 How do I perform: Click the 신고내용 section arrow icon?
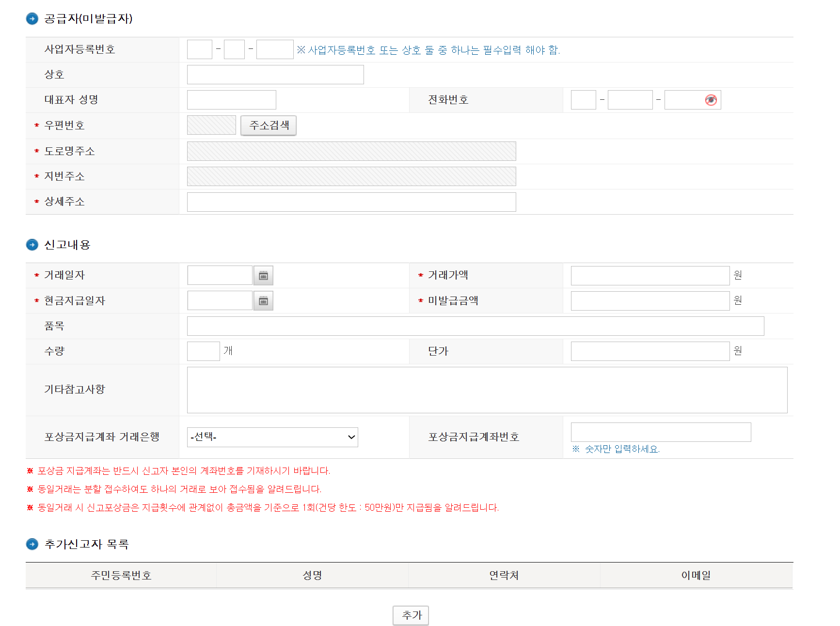click(x=32, y=245)
